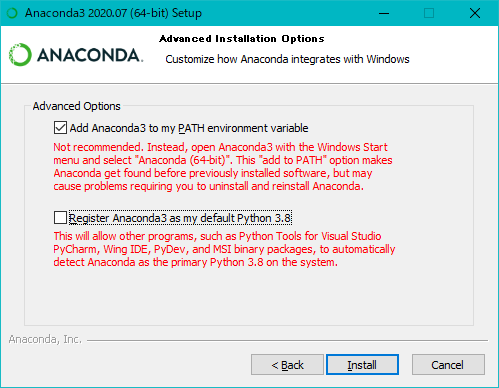The width and height of the screenshot is (499, 388).
Task: Tick the Register Anaconda3 as default Python box
Action: 60,218
